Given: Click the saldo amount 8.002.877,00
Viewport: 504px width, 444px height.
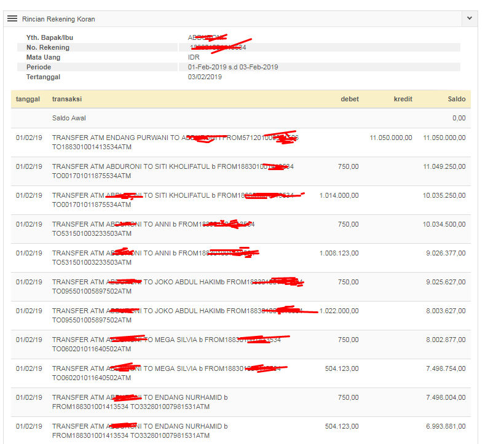Looking at the screenshot, I should [x=446, y=340].
